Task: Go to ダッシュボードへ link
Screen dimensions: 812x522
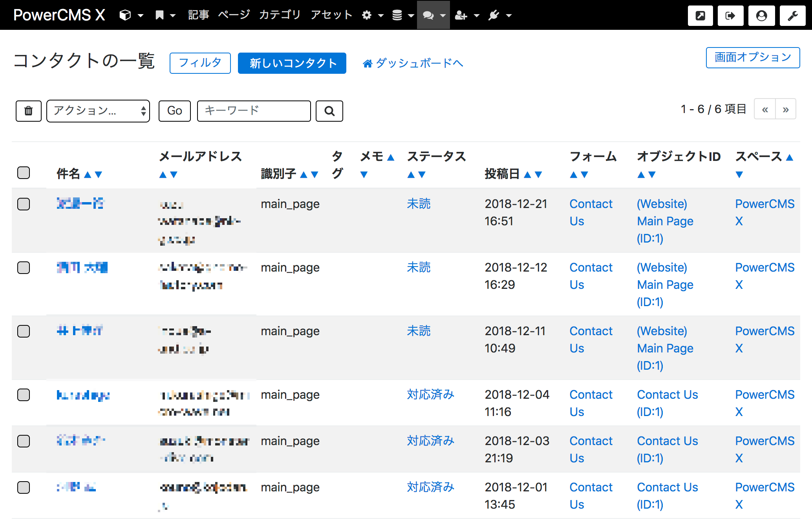Action: click(x=413, y=63)
